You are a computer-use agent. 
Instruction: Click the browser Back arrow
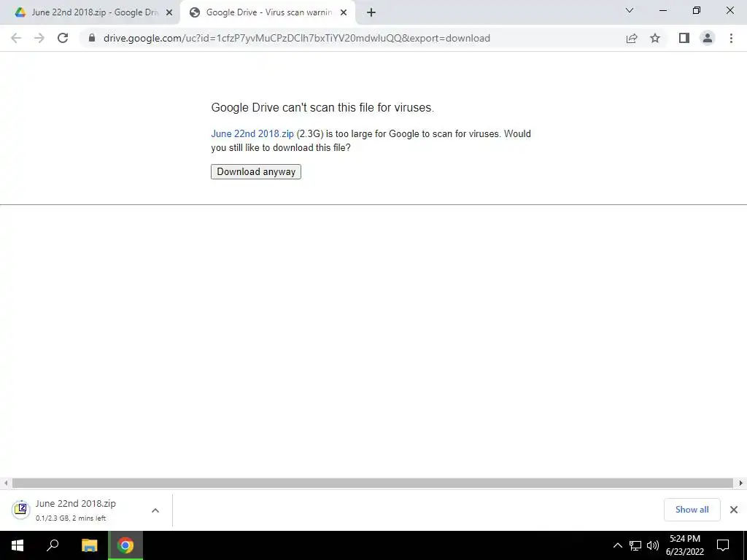point(16,38)
